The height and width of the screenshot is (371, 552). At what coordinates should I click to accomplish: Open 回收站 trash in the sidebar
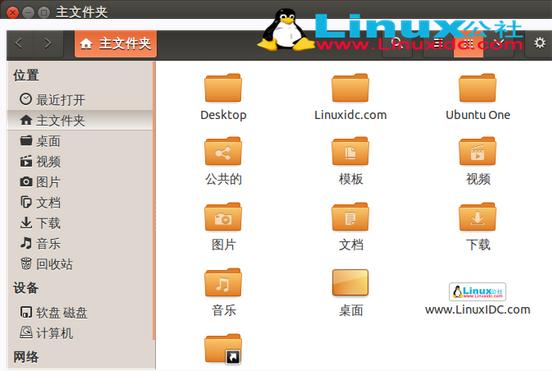80,264
